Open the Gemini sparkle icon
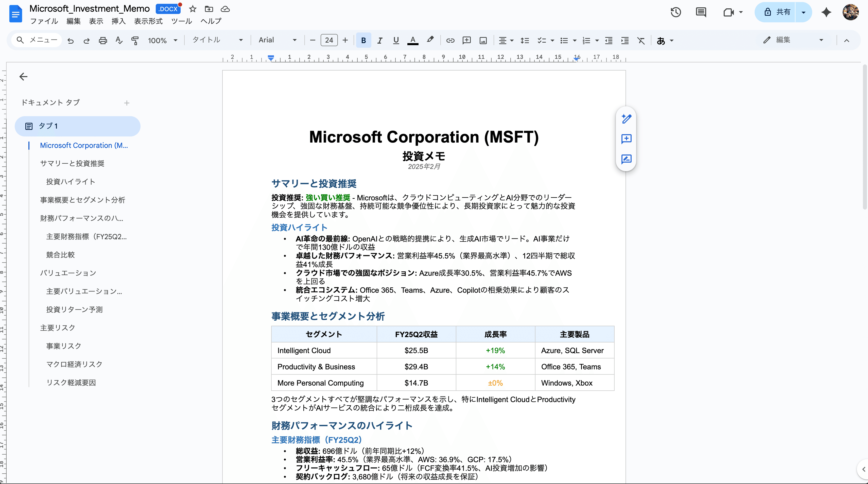 [826, 12]
